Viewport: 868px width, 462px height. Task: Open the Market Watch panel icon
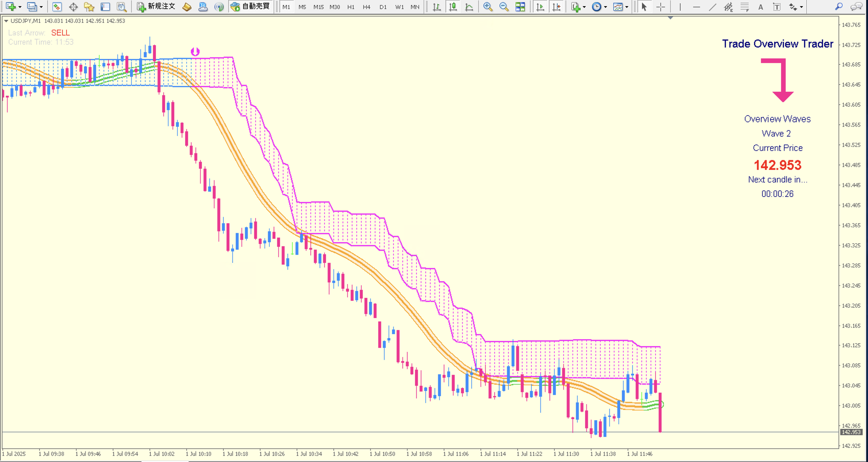(x=57, y=7)
